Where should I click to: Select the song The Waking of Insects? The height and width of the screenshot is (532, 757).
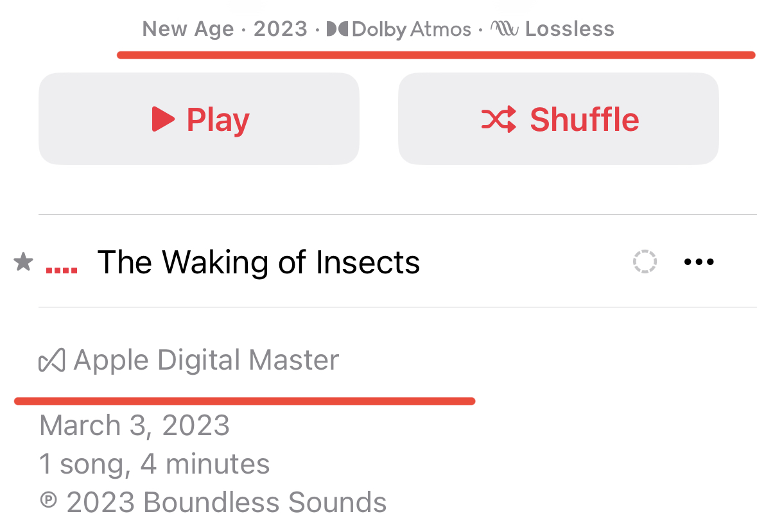click(x=258, y=262)
